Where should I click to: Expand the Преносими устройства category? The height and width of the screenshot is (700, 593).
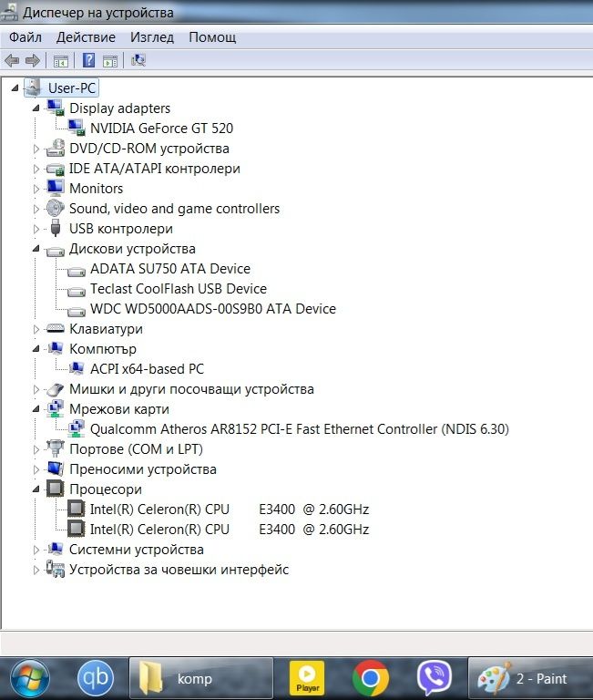(x=36, y=469)
